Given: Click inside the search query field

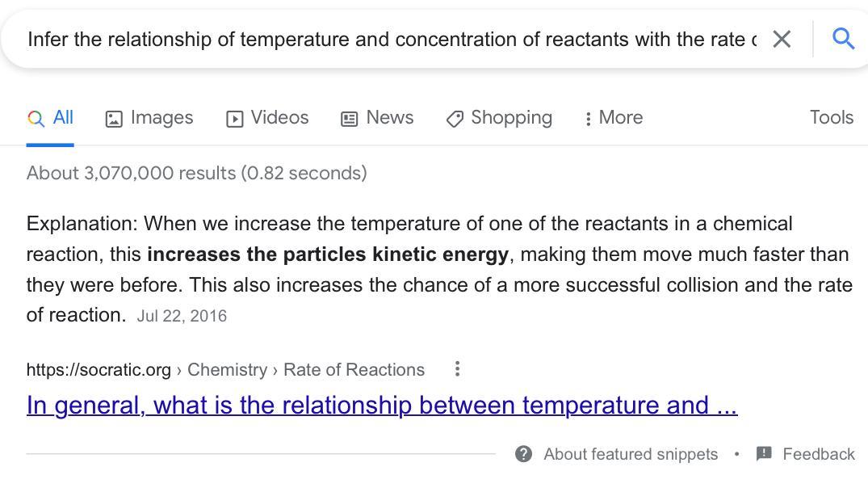Looking at the screenshot, I should 388,39.
